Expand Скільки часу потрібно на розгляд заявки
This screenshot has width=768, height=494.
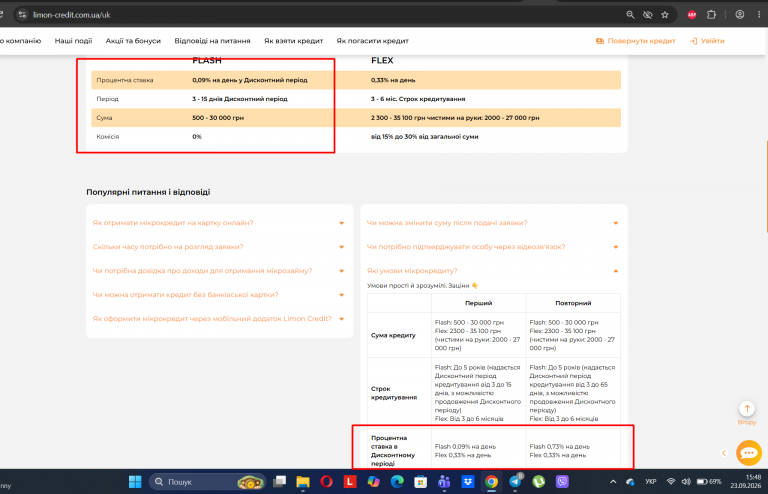click(x=218, y=247)
